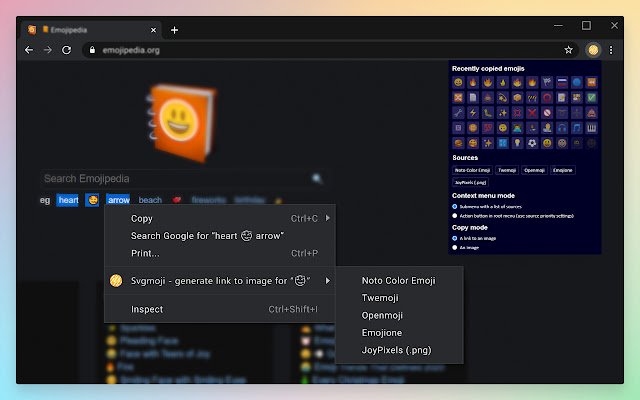
Task: Open the Chrome three-dot menu
Action: click(611, 50)
